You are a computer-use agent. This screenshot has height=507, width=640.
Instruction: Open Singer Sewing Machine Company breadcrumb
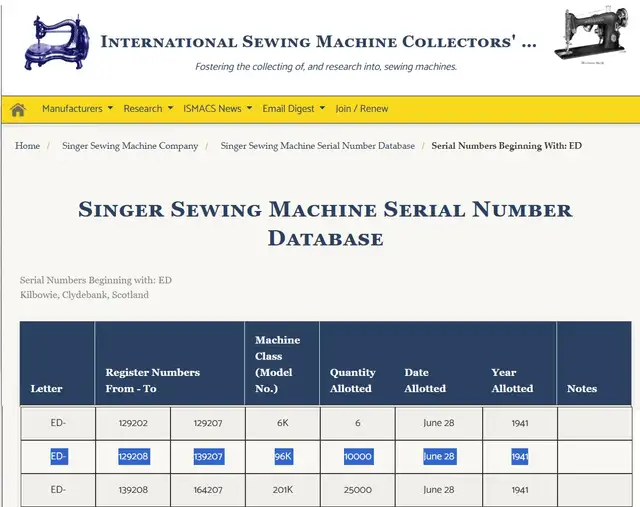[x=130, y=146]
